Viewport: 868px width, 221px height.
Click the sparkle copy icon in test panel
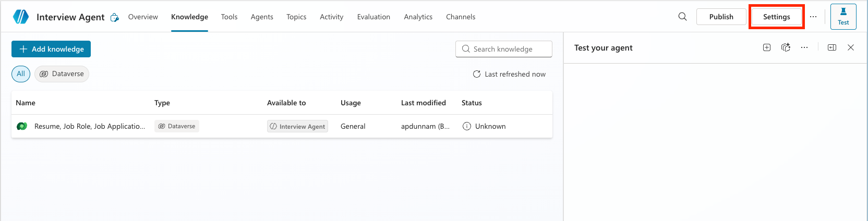786,47
